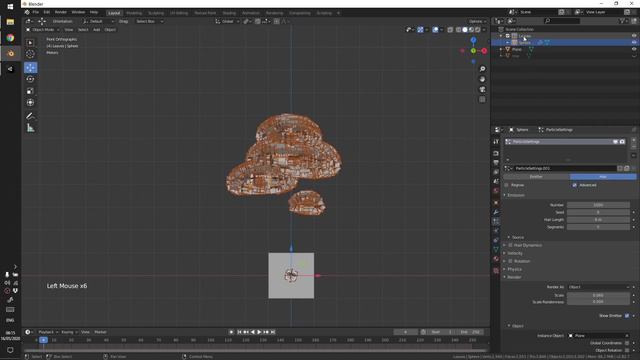Click the Number field in Emission
640x360 pixels.
598,205
